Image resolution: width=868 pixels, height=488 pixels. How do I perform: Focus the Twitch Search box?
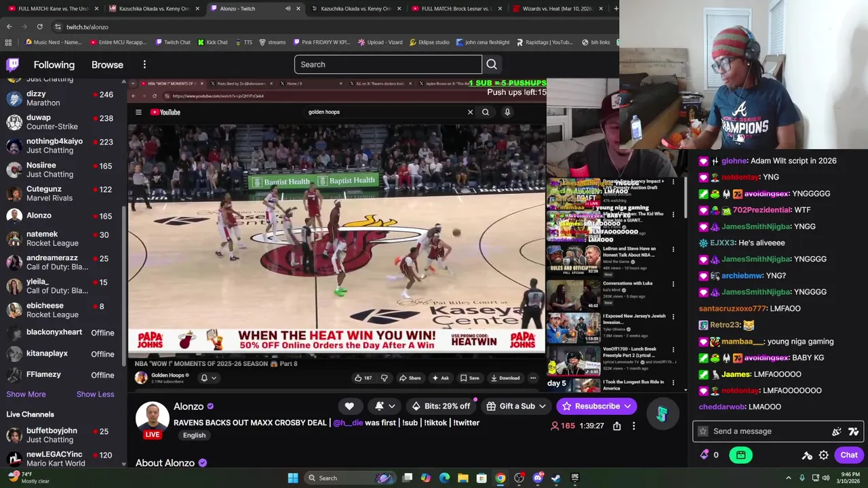coord(388,64)
